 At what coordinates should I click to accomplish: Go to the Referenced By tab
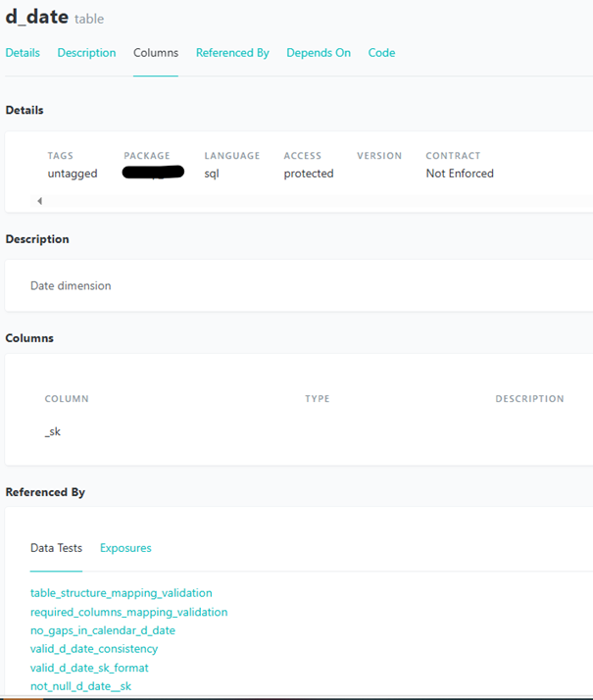[x=232, y=53]
